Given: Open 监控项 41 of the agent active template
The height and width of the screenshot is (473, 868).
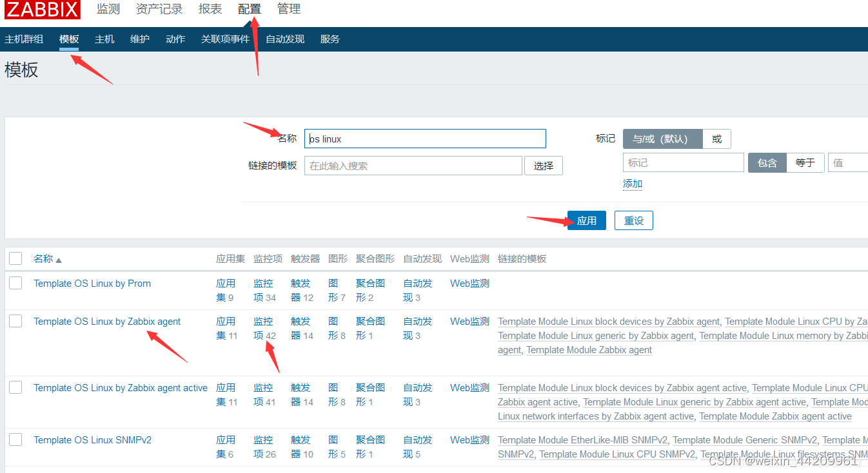Looking at the screenshot, I should [263, 395].
